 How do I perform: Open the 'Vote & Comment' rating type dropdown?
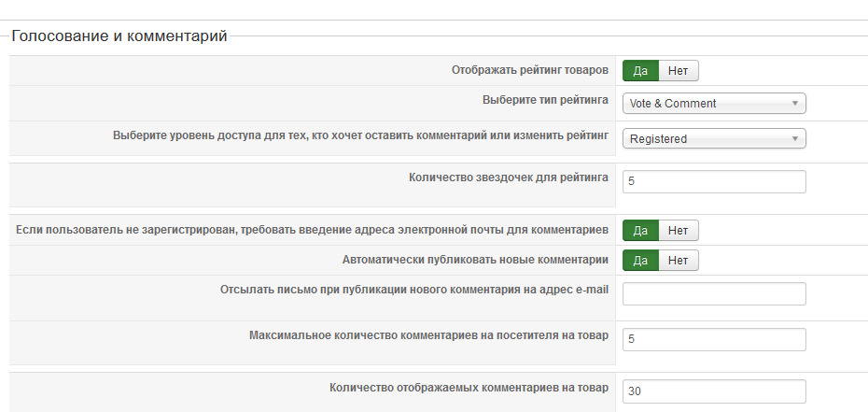[714, 104]
